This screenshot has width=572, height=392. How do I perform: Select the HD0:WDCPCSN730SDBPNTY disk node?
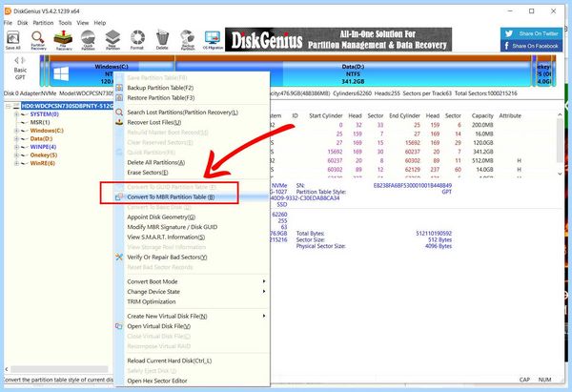tap(67, 106)
